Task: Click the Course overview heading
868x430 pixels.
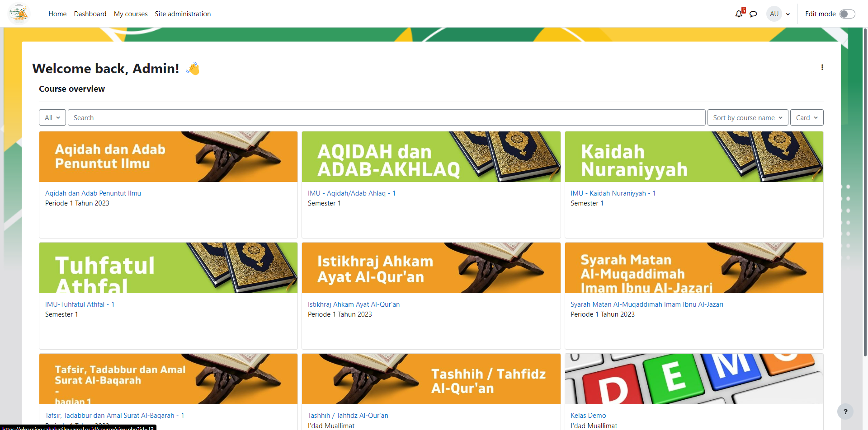Action: 72,89
